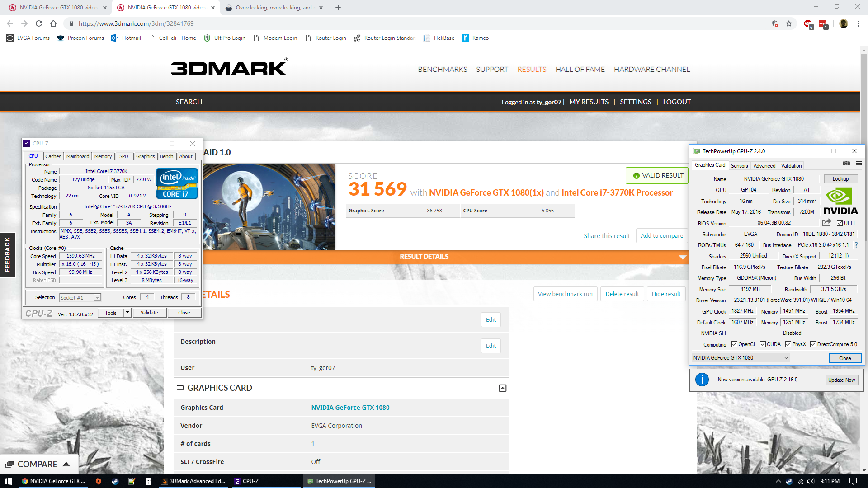The height and width of the screenshot is (488, 868).
Task: Open GPU-Z hamburger menu
Action: pyautogui.click(x=859, y=163)
